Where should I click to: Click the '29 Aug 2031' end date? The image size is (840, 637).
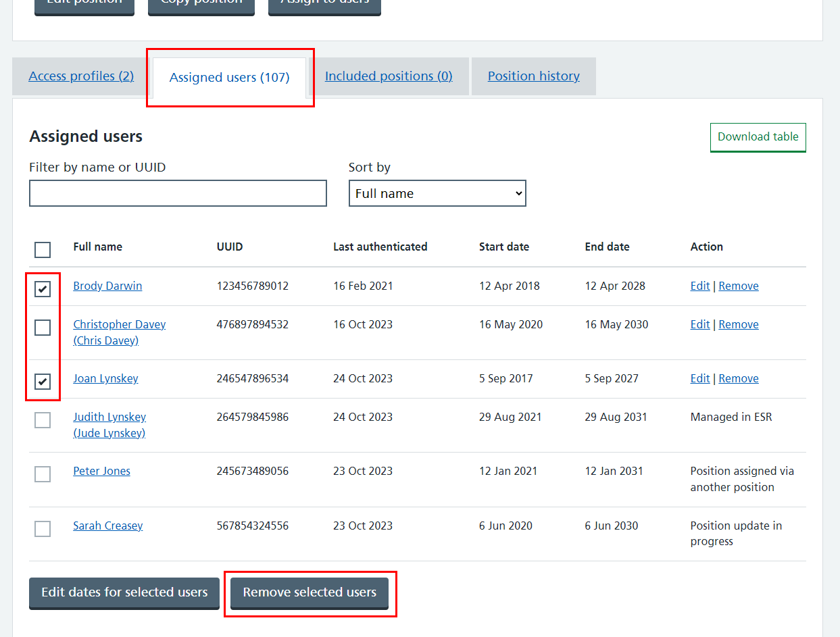pos(616,417)
